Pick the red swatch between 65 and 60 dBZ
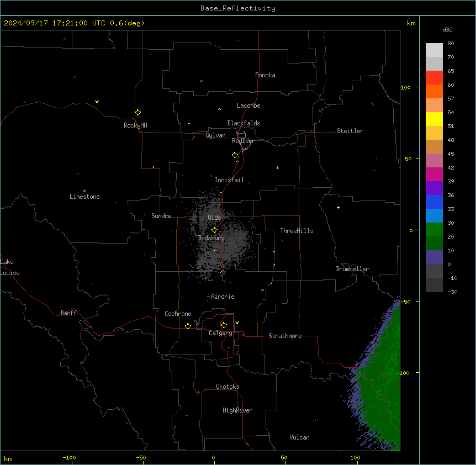 434,78
